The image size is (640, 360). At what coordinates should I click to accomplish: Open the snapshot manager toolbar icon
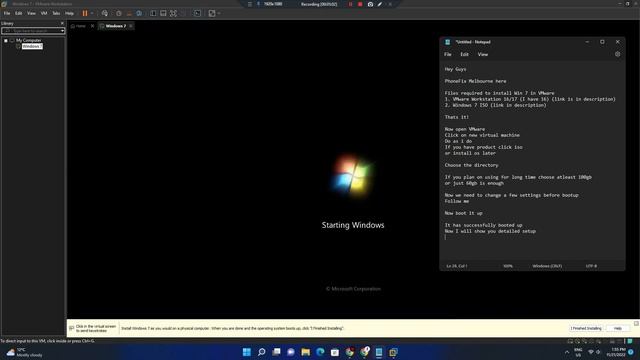[139, 13]
